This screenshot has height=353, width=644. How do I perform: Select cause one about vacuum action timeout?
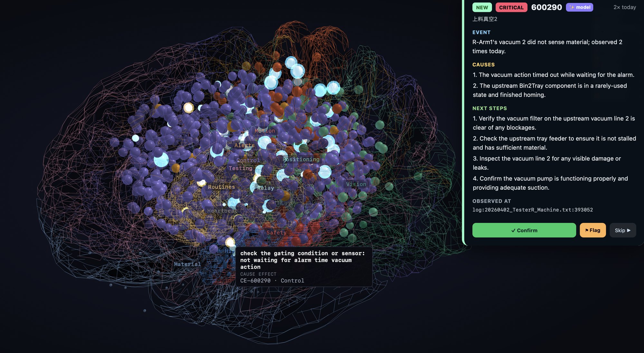pyautogui.click(x=554, y=75)
